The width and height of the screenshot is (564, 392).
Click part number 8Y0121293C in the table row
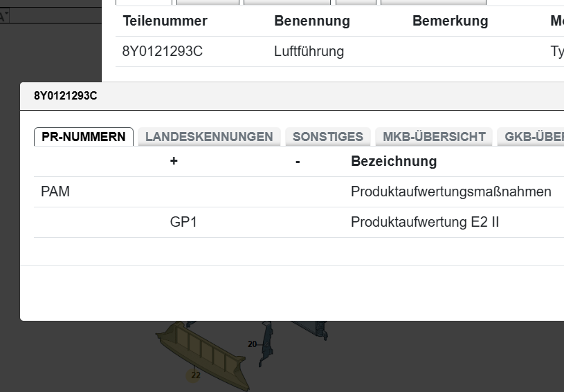[163, 52]
